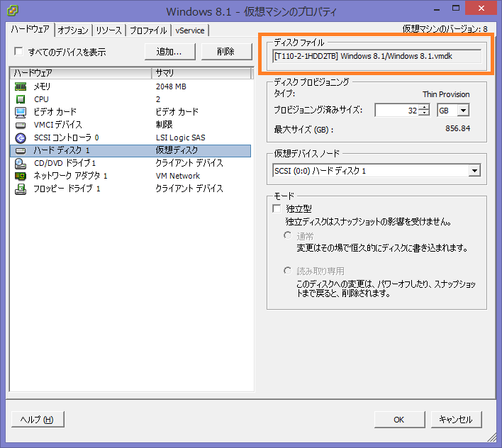502x448 pixels.
Task: Select the read-only (読み取り専用) radio button
Action: [287, 271]
